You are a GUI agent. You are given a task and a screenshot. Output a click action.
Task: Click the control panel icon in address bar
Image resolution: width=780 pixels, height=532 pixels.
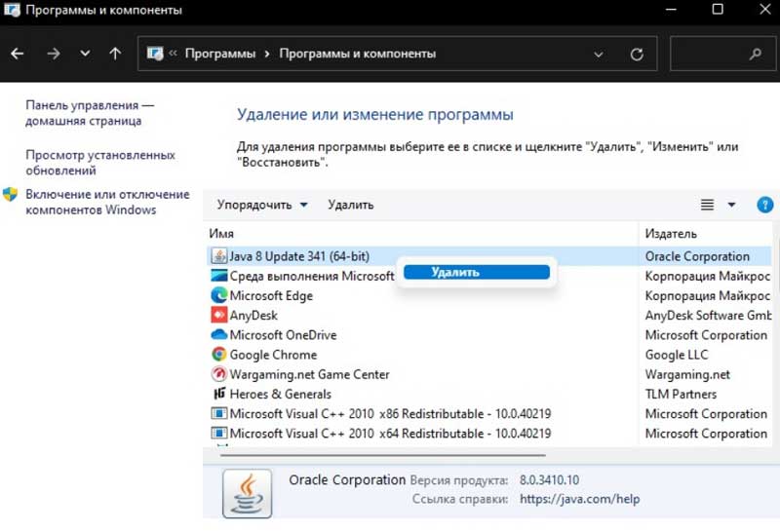click(x=155, y=54)
